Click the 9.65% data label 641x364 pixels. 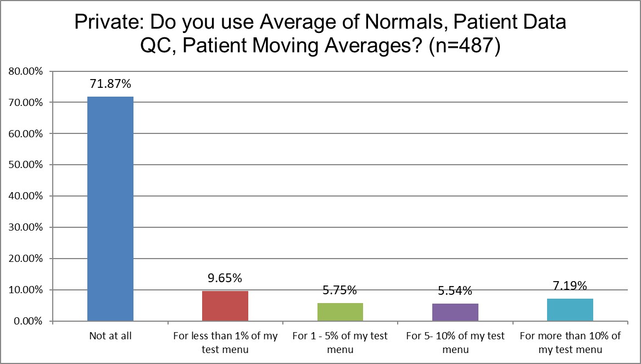pos(225,278)
